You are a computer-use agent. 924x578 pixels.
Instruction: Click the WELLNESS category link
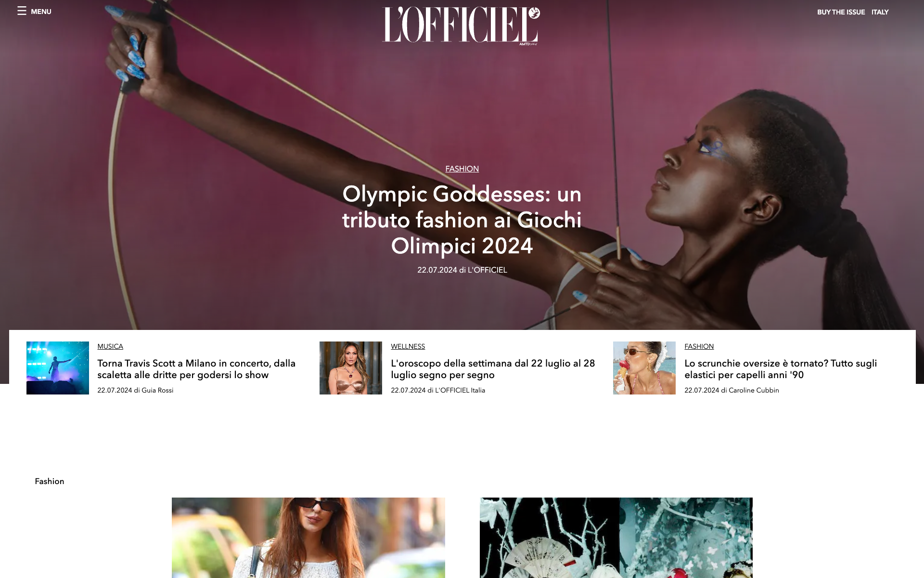pyautogui.click(x=408, y=346)
